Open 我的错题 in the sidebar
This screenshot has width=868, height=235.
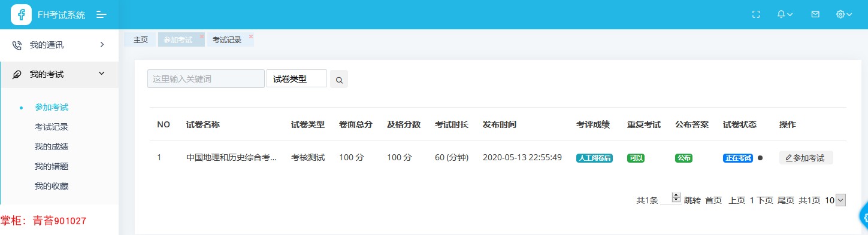coord(52,166)
